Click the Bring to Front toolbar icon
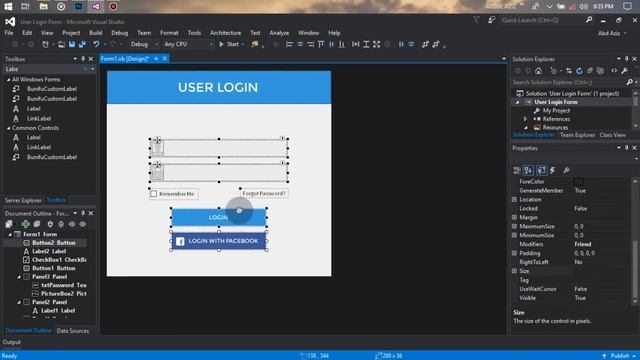This screenshot has width=640, height=360. 425,44
